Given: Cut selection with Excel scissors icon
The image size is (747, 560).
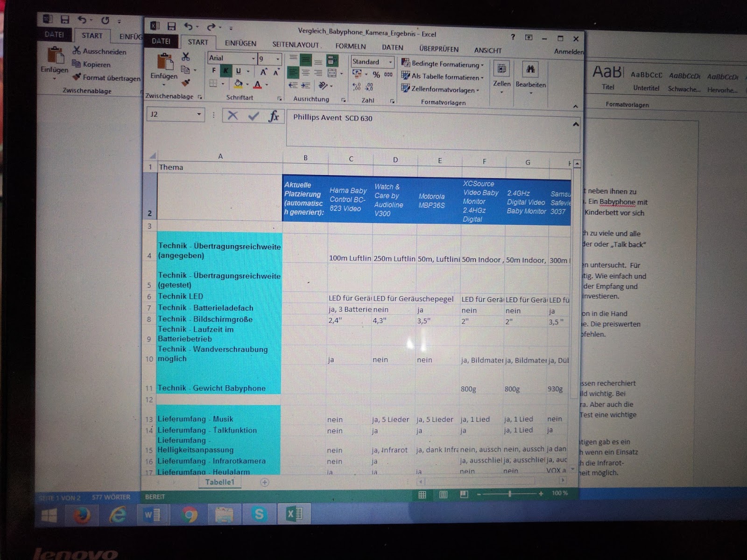Looking at the screenshot, I should point(186,56).
